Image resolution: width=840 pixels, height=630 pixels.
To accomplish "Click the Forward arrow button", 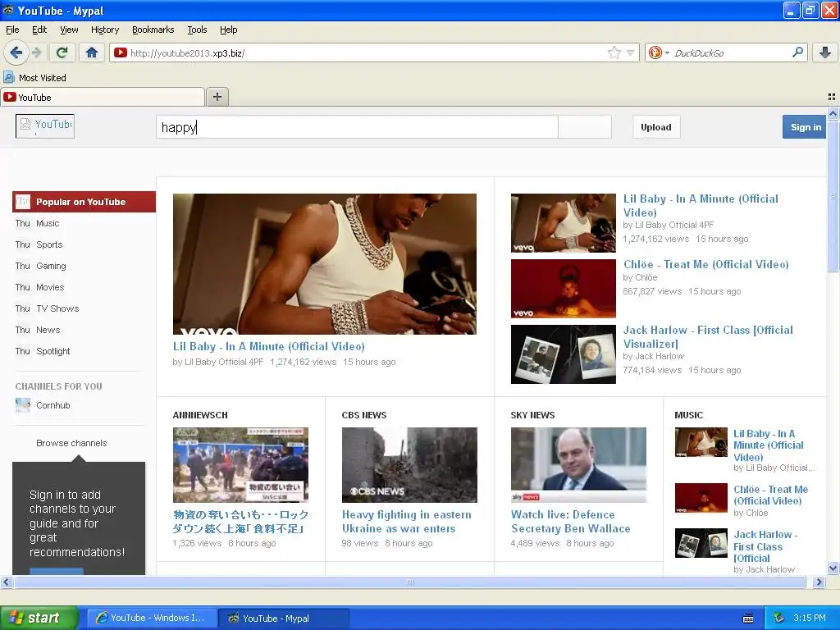I will (x=36, y=52).
